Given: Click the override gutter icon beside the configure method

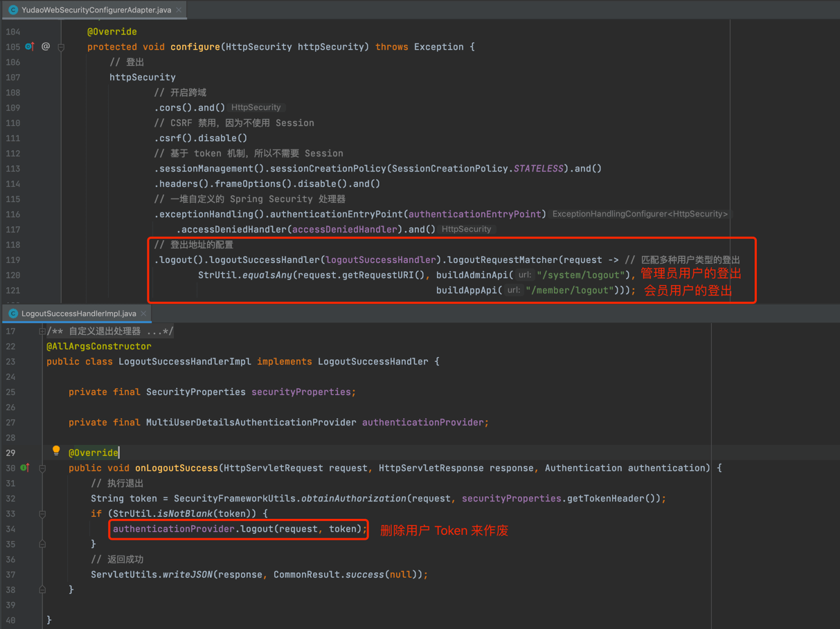Looking at the screenshot, I should 29,46.
